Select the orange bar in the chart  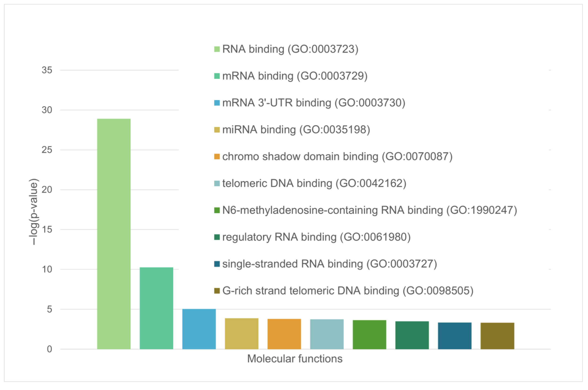[284, 334]
